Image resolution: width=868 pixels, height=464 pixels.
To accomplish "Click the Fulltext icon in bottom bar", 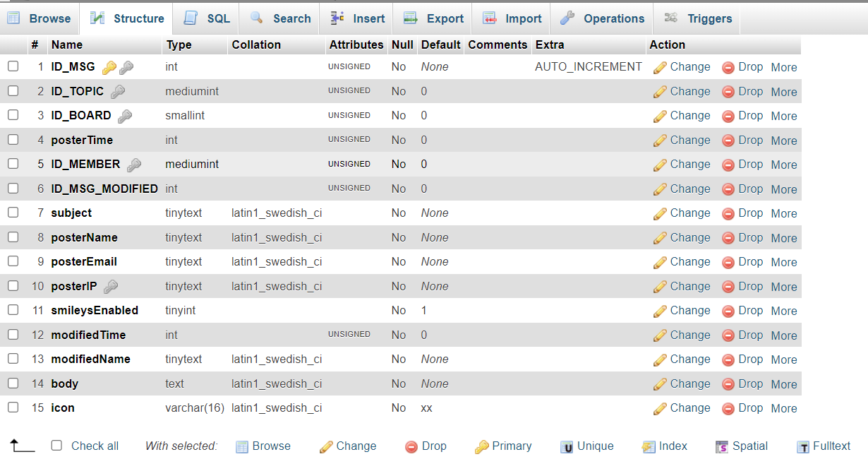I will click(802, 446).
